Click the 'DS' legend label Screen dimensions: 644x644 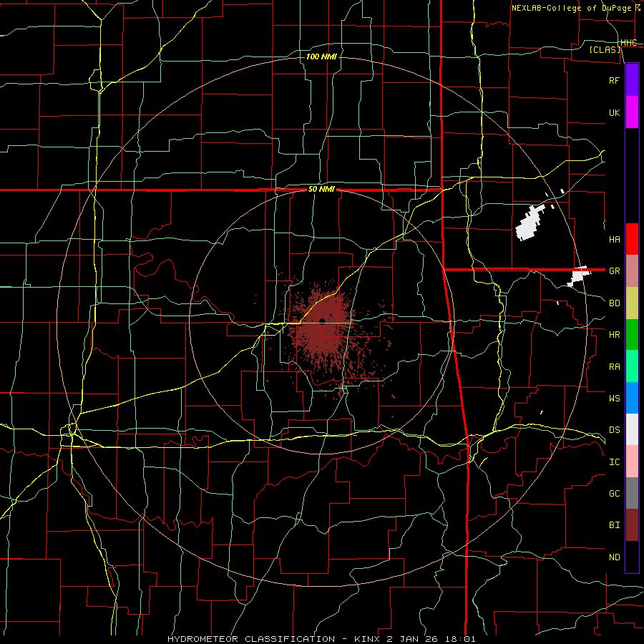point(615,430)
